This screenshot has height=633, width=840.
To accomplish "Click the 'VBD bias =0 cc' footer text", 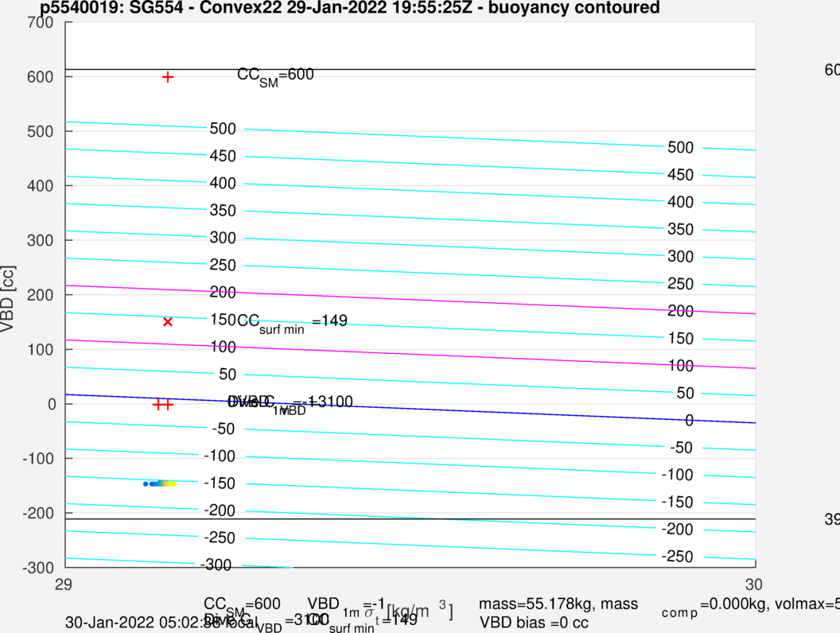I will 534,623.
